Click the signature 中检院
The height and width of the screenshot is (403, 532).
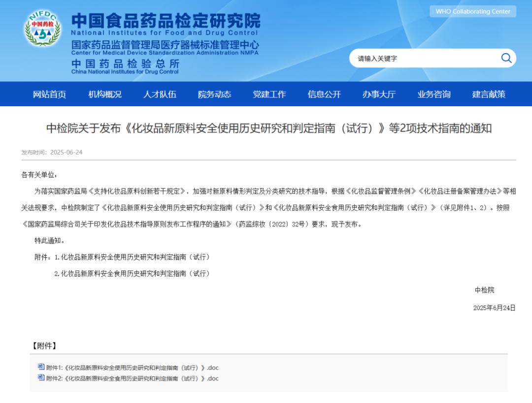tap(485, 290)
